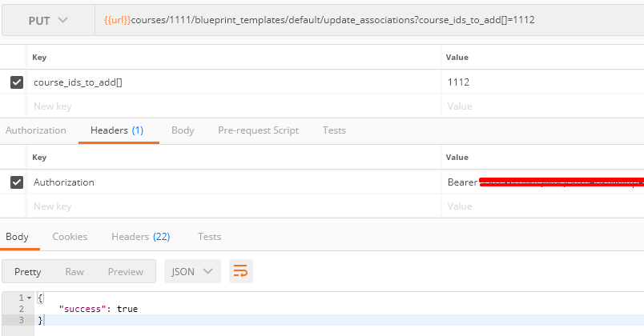Viewport: 644px width, 336px height.
Task: Click the wrap lines icon in response toolbar
Action: (239, 271)
